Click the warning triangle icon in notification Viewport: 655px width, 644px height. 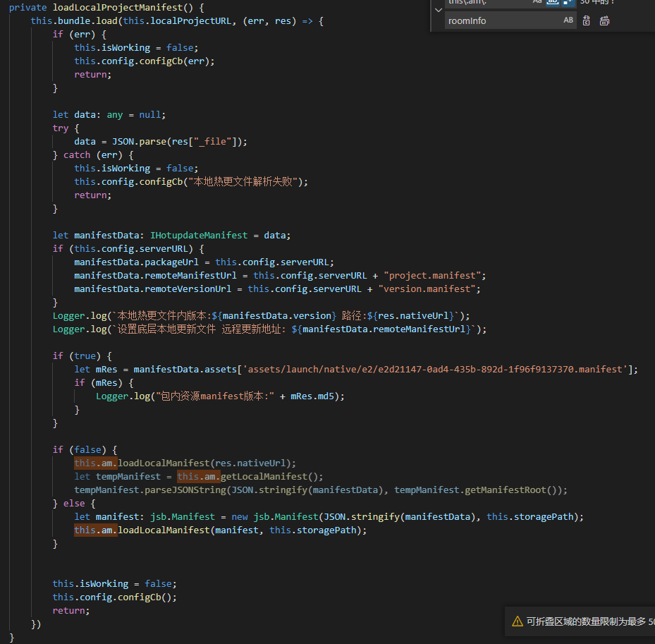pos(517,621)
